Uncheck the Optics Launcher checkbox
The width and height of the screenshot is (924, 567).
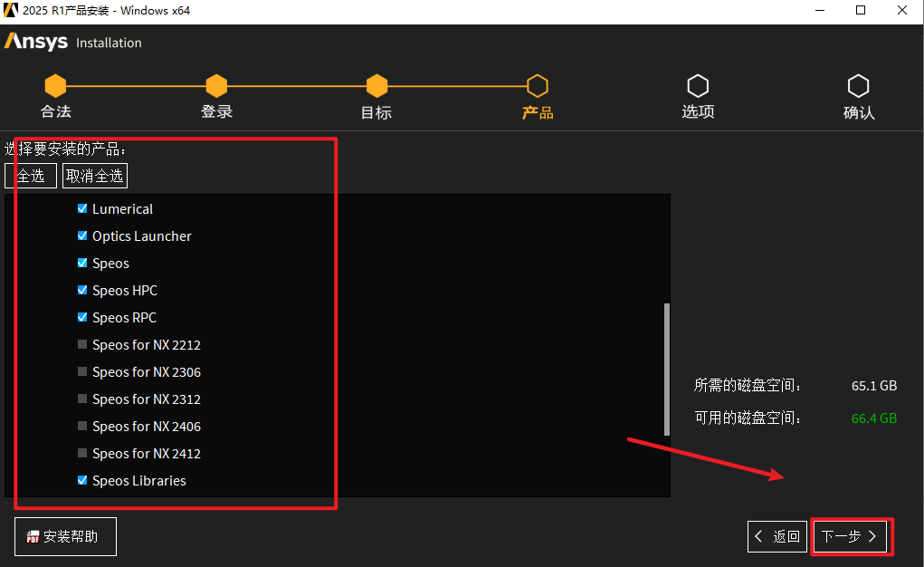pyautogui.click(x=82, y=235)
